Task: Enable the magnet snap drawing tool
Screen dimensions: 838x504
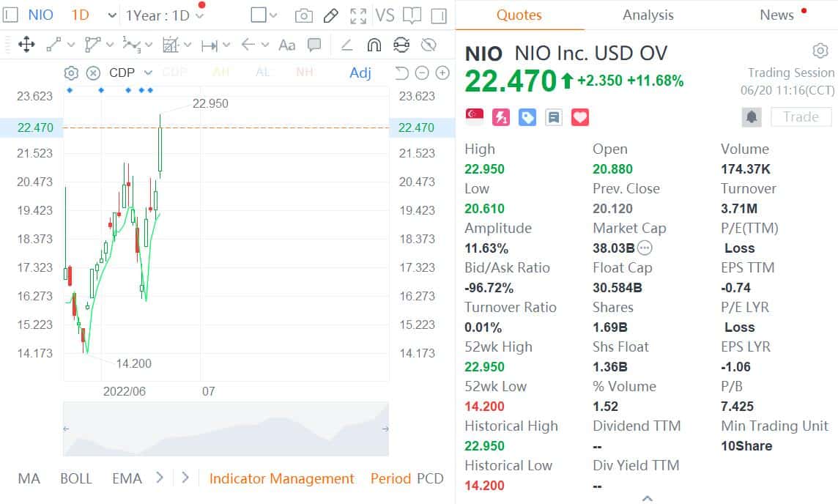Action: click(x=374, y=44)
